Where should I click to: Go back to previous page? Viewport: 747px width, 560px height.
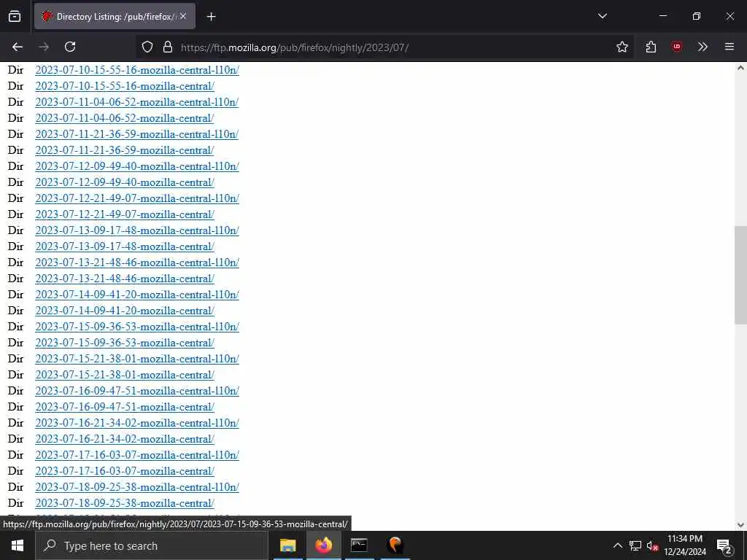18,47
